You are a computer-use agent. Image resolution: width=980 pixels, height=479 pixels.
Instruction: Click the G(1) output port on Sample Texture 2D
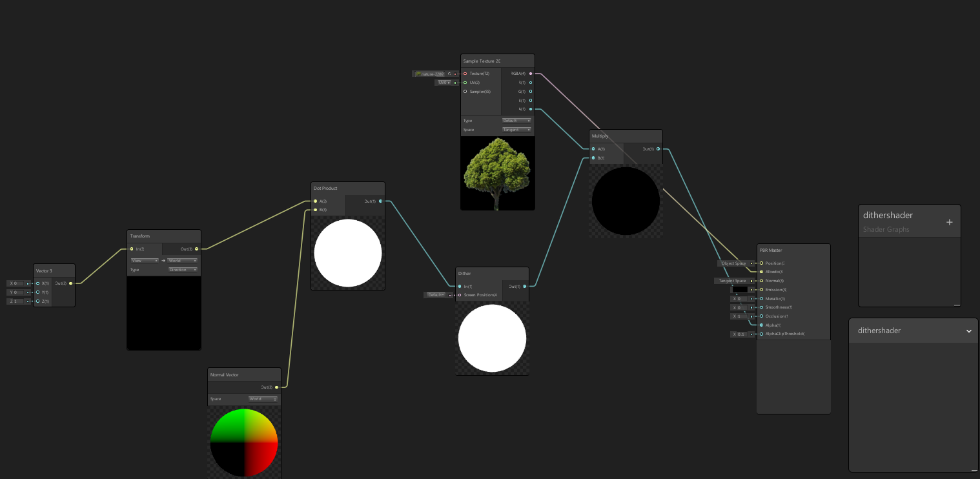click(531, 91)
